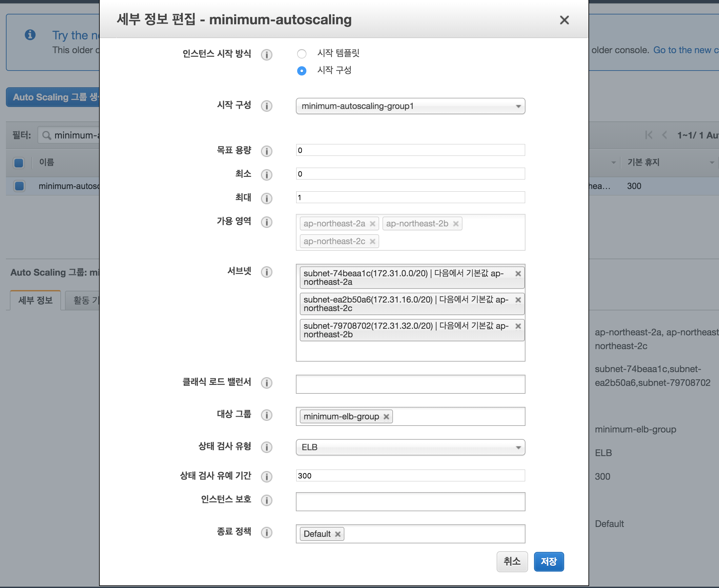This screenshot has width=719, height=588.
Task: Click 저장 button to save
Action: coord(549,561)
